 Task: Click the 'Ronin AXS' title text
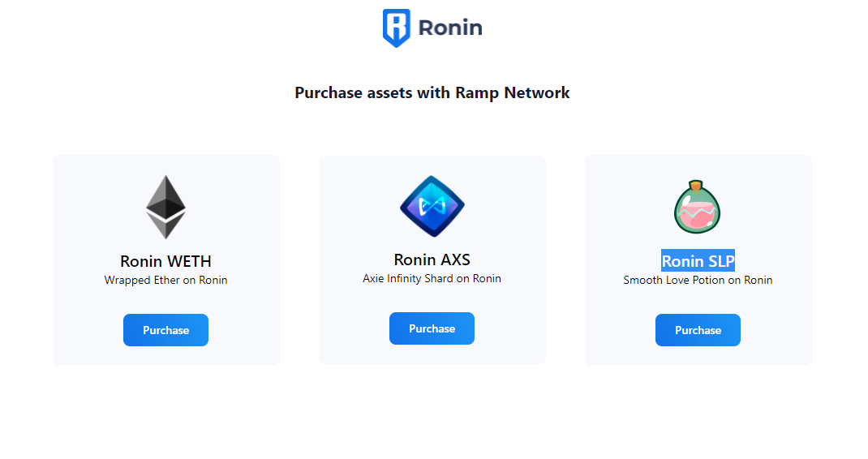(432, 260)
